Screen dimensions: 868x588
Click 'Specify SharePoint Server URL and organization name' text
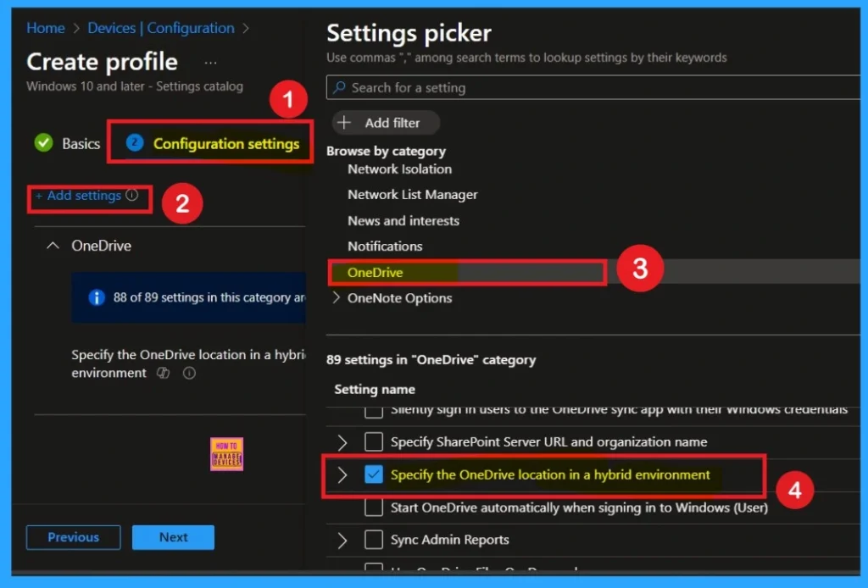coord(548,442)
